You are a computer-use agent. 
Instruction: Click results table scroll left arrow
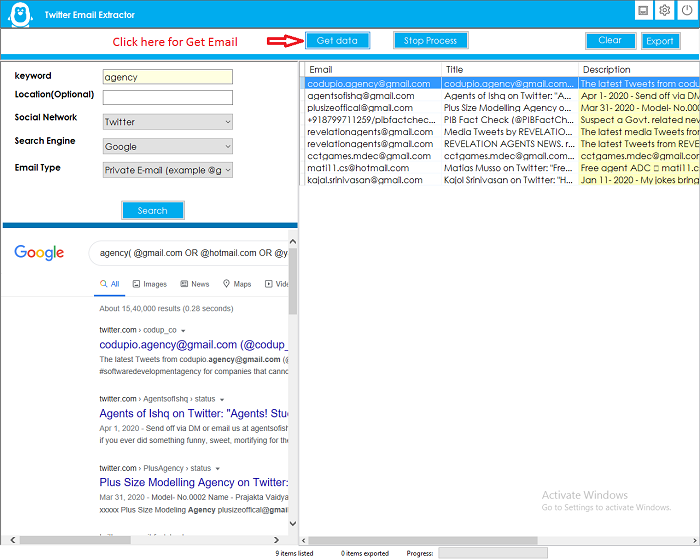304,541
